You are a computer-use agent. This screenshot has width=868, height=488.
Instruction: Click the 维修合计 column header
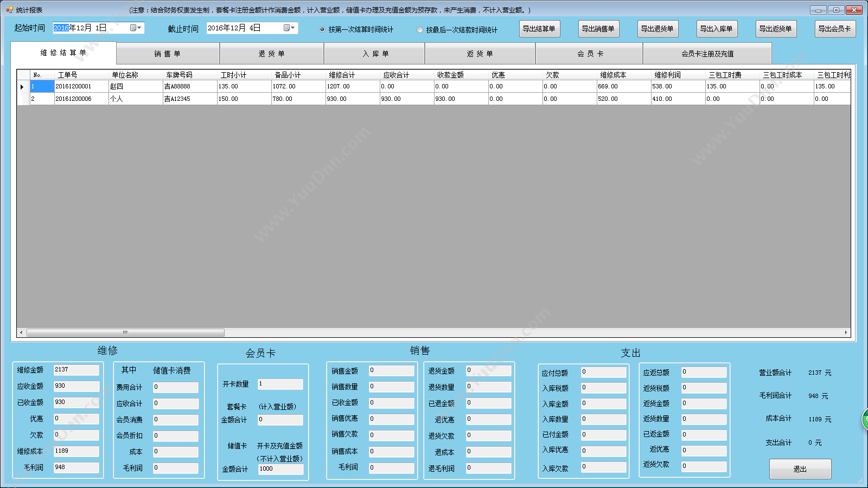[352, 75]
